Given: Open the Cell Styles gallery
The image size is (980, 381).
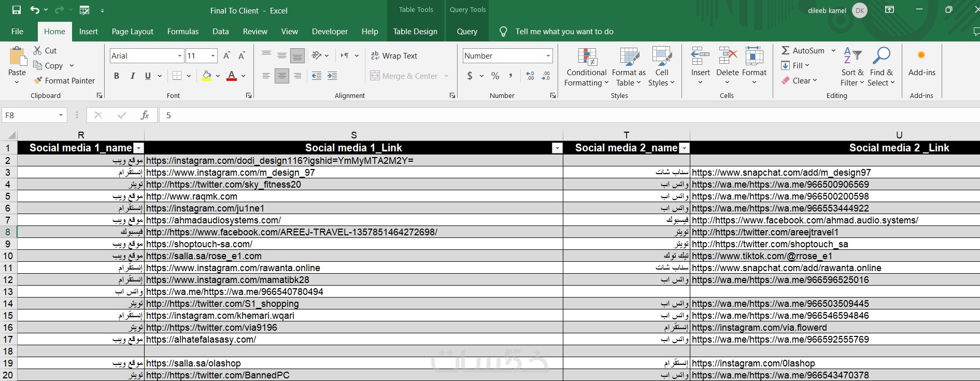Looking at the screenshot, I should click(661, 67).
